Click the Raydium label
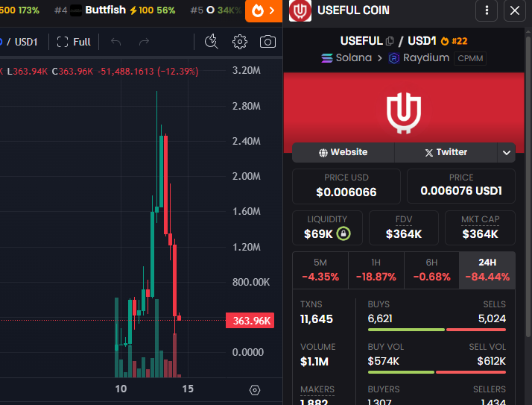This screenshot has height=405, width=532. coord(426,57)
